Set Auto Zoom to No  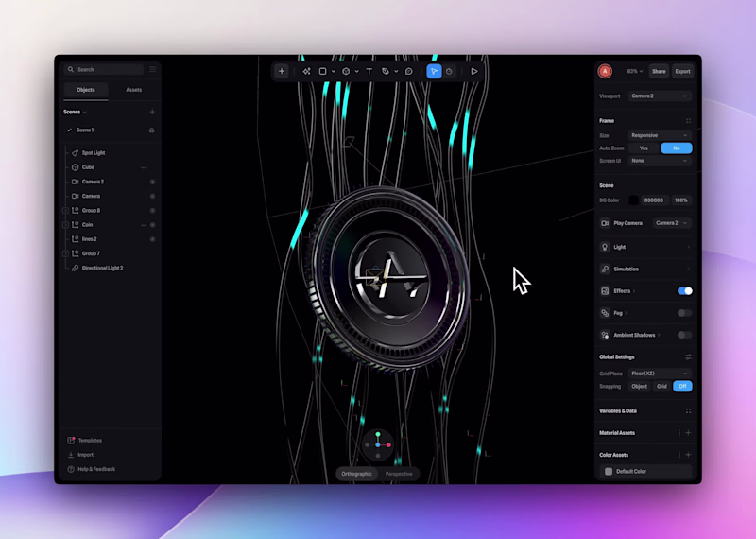pos(677,148)
